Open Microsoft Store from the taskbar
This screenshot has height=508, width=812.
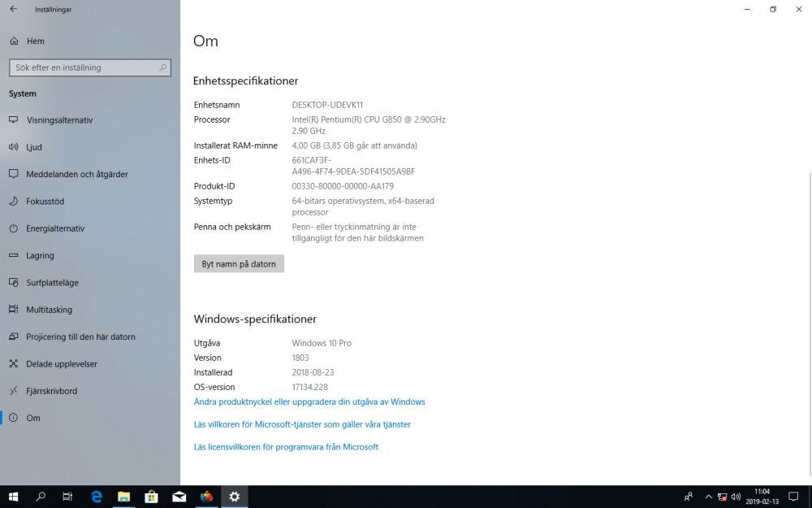click(x=151, y=497)
